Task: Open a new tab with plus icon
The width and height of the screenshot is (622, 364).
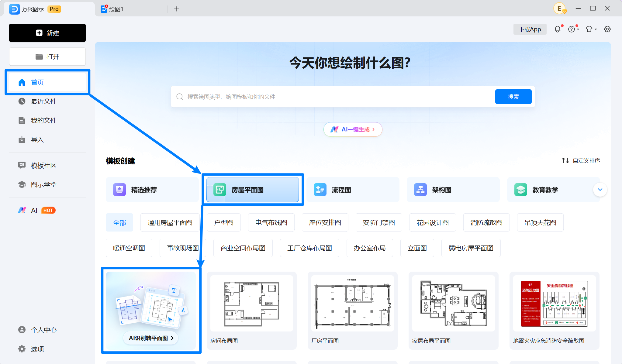Action: point(177,9)
